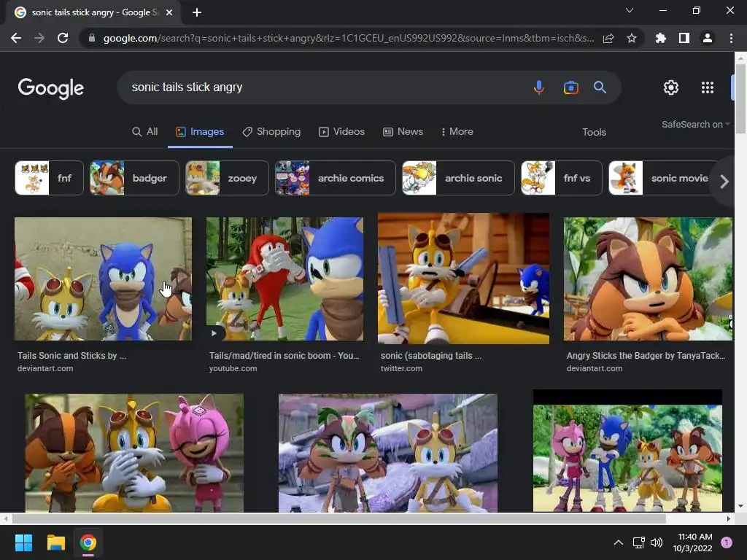This screenshot has height=560, width=747.
Task: Start voice search with the microphone
Action: click(539, 87)
